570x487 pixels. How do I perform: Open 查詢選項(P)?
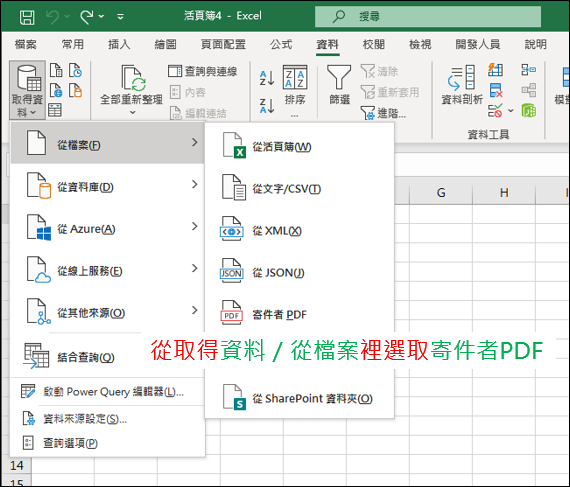(x=107, y=443)
